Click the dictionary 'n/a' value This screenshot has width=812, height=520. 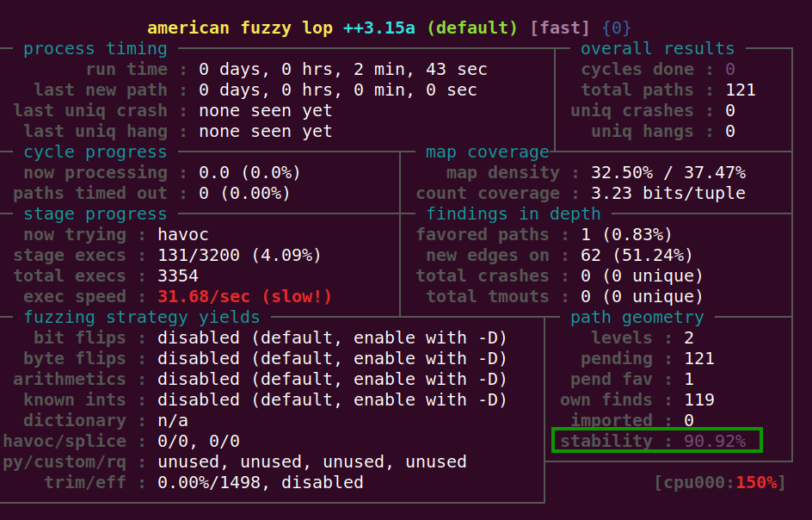coord(172,421)
